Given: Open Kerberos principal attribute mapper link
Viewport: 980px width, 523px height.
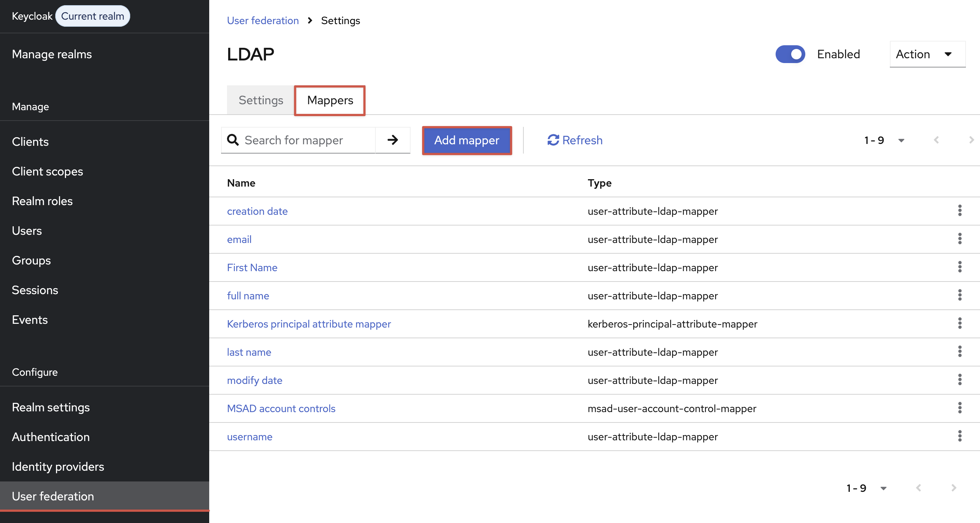Looking at the screenshot, I should click(309, 324).
